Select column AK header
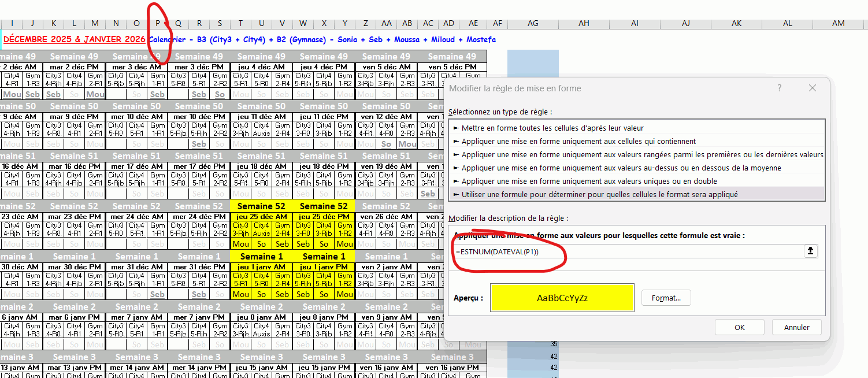Screen dimensions: 868x378 [736, 23]
